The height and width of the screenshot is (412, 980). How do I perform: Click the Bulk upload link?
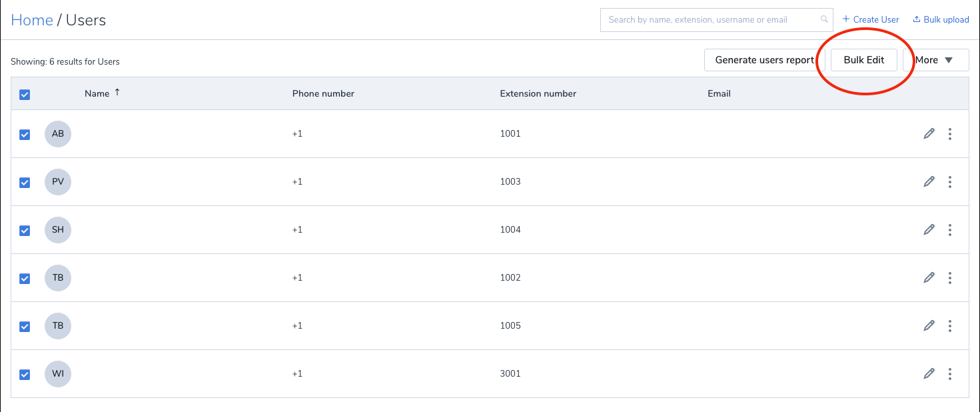click(x=941, y=20)
